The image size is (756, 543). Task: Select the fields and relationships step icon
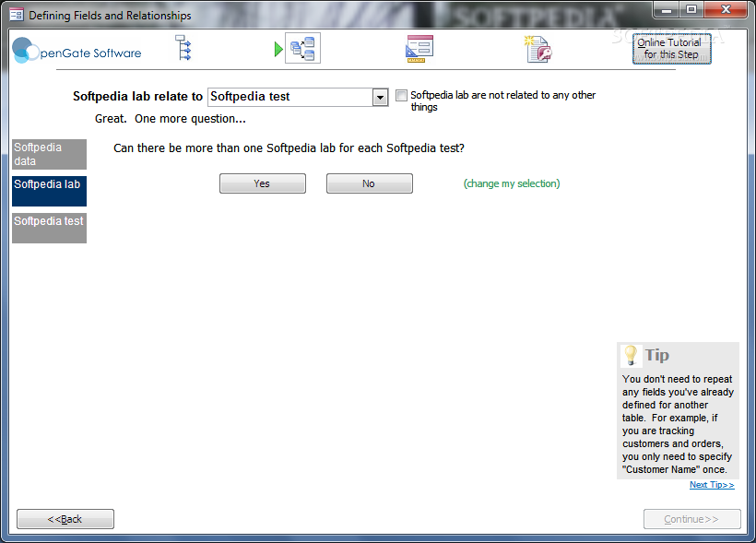302,48
